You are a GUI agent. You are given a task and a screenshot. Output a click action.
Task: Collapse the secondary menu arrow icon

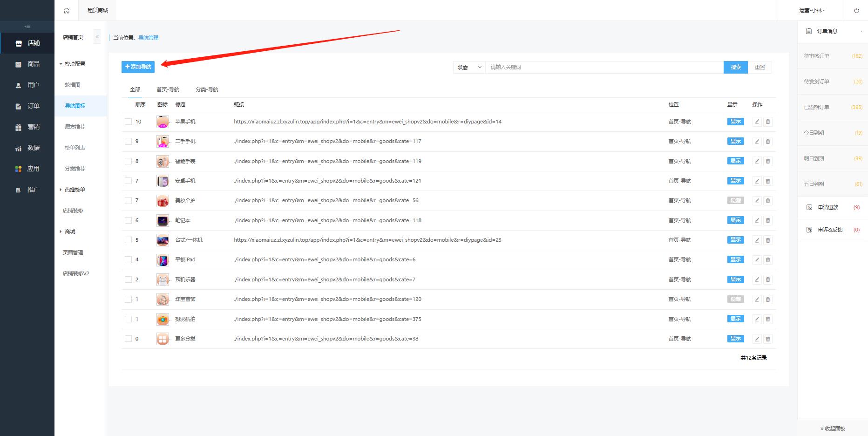[97, 37]
